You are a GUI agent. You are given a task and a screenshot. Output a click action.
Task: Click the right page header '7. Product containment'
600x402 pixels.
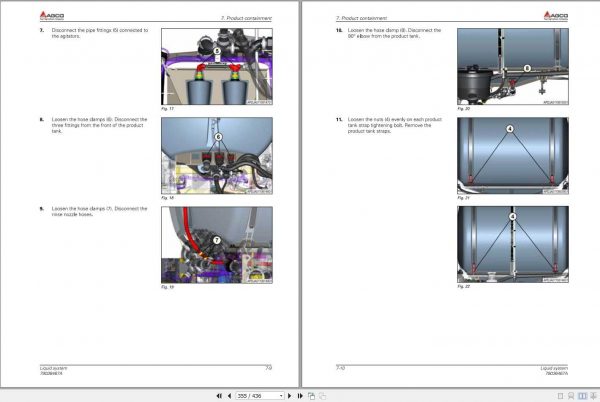pos(361,18)
